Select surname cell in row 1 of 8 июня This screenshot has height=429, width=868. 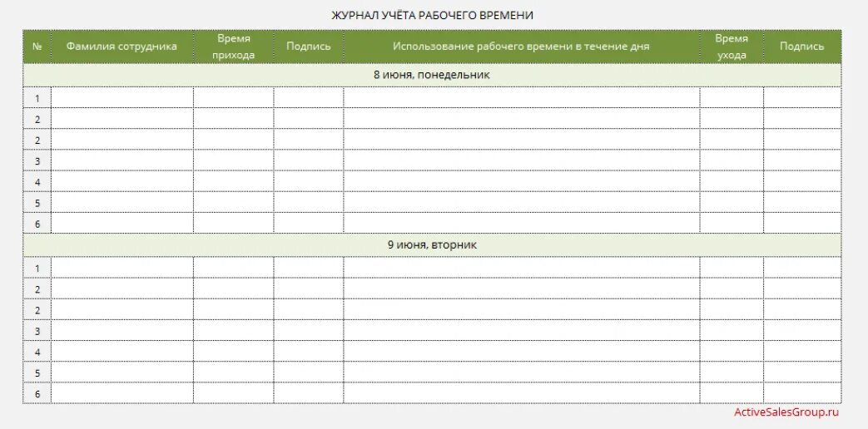coord(122,98)
